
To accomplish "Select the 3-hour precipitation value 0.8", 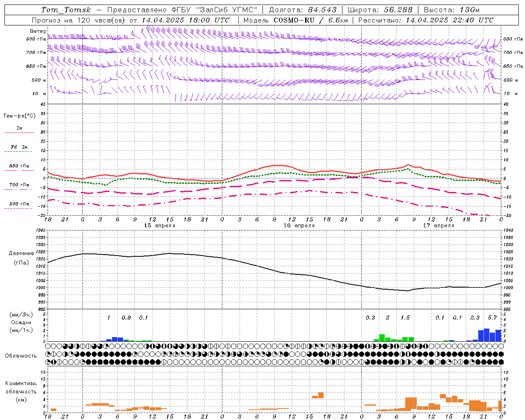I will (x=126, y=317).
